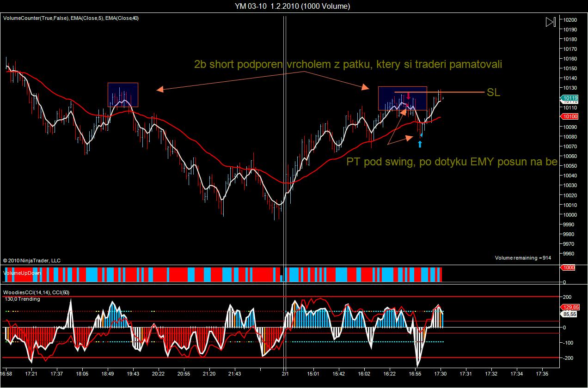Image resolution: width=588 pixels, height=388 pixels.
Task: Click the 20:55 time axis label
Action: click(x=184, y=373)
